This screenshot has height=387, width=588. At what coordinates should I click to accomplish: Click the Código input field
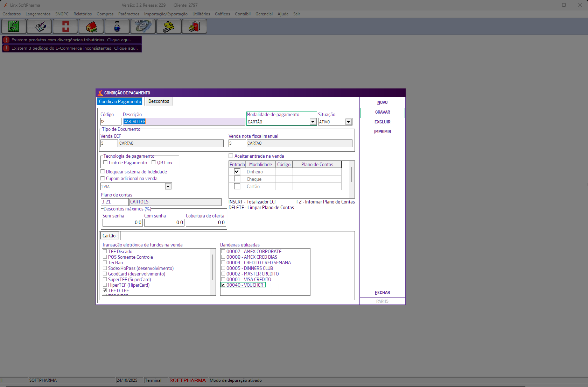[x=111, y=122]
